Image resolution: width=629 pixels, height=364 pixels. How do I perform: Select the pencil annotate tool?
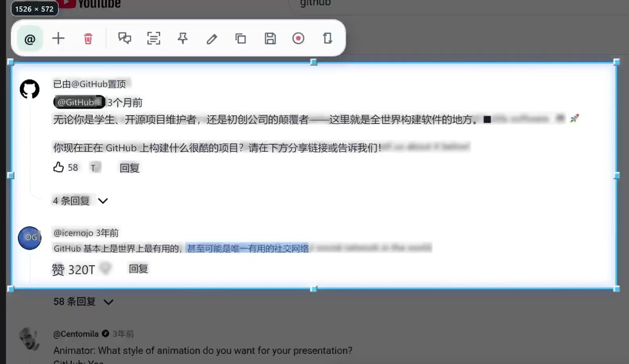click(212, 39)
